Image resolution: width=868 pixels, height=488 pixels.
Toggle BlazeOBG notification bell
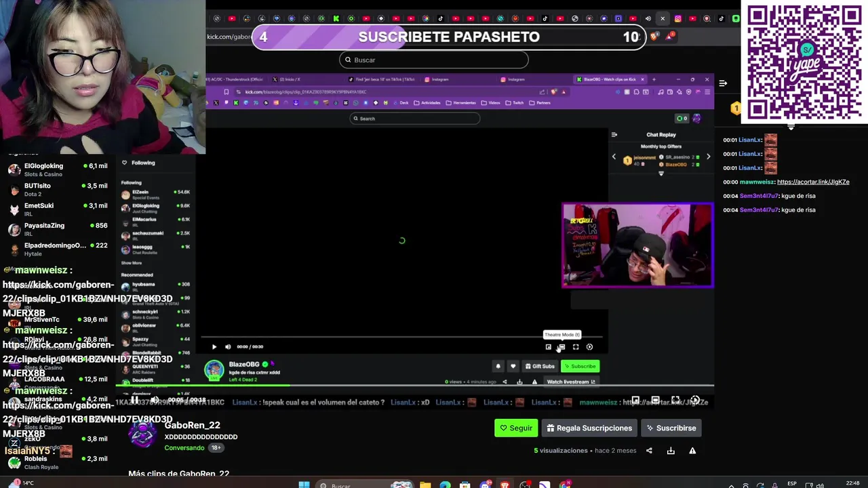click(x=498, y=366)
